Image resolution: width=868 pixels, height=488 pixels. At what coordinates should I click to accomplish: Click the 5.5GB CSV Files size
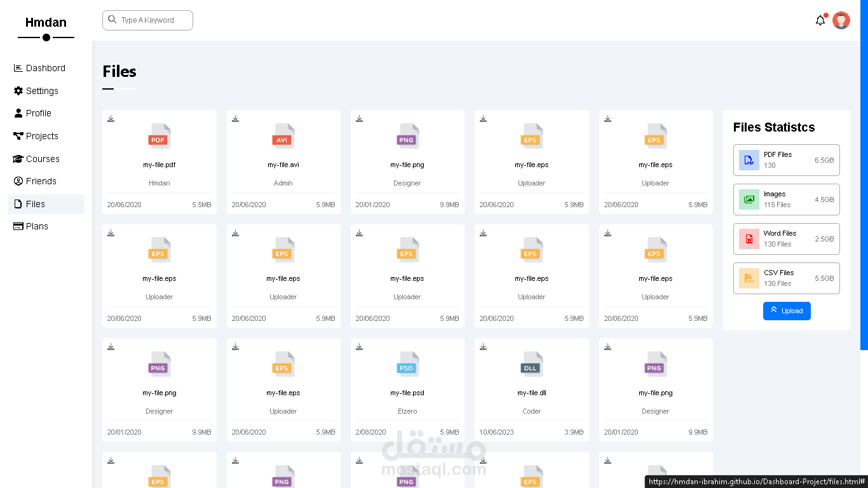click(824, 278)
